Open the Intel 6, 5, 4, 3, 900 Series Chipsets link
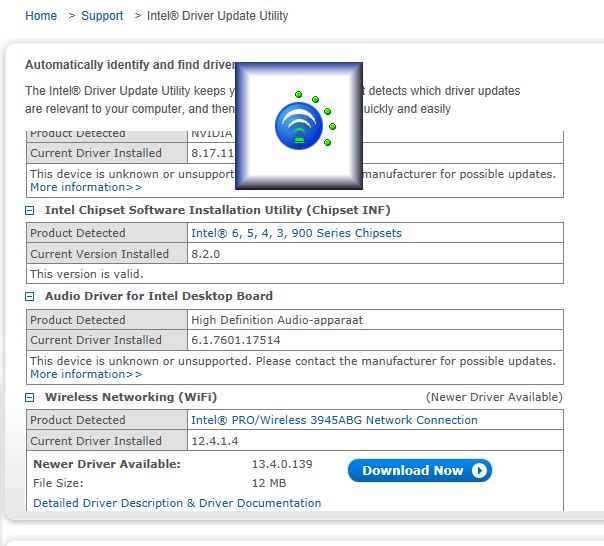 [x=296, y=233]
